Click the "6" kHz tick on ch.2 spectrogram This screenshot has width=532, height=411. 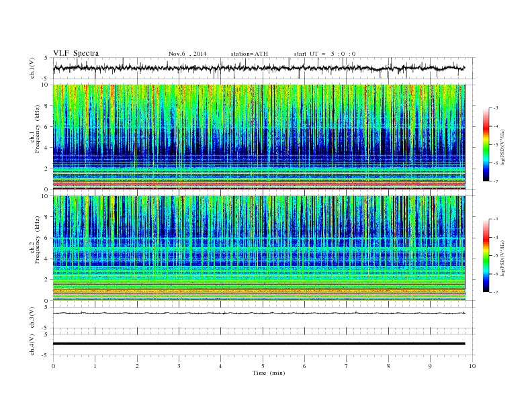click(47, 238)
